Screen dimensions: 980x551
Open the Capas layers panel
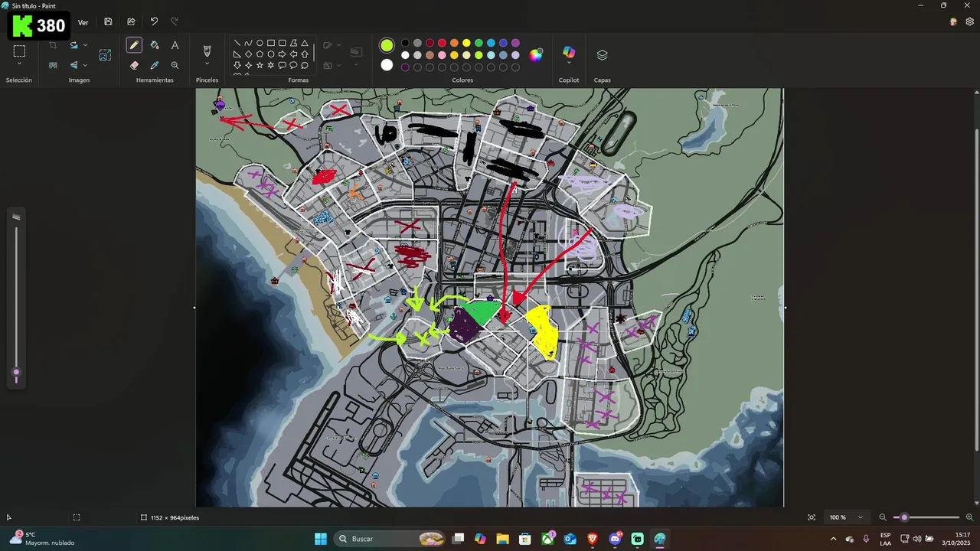click(602, 55)
